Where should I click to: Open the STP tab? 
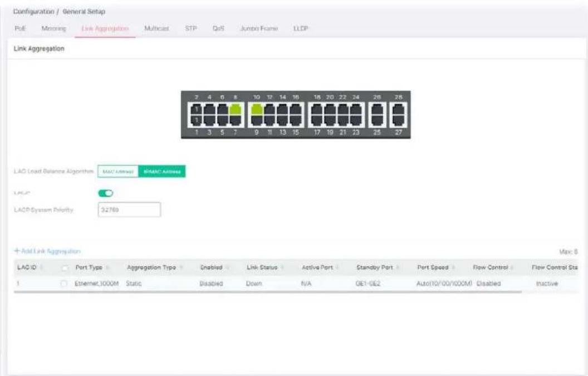coord(191,28)
